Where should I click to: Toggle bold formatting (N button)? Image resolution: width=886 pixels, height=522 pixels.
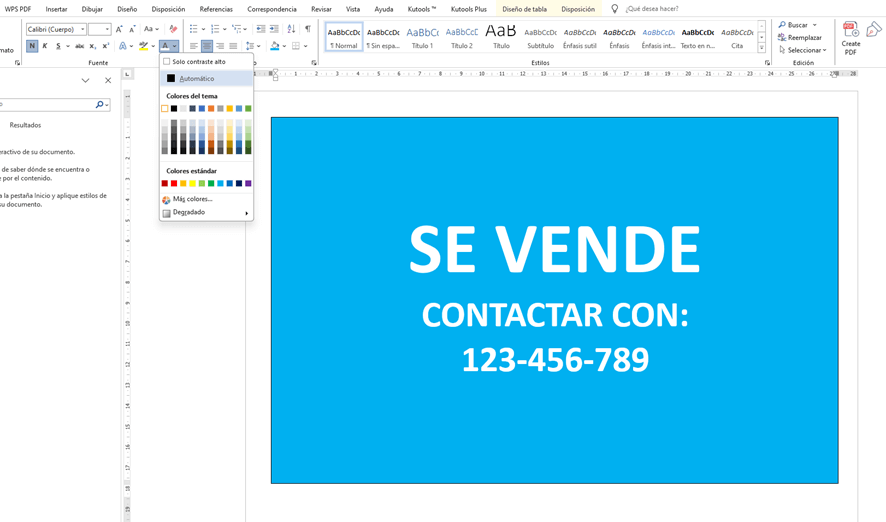[32, 46]
